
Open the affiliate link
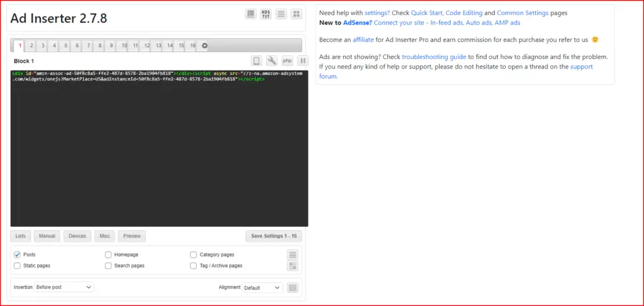(x=363, y=40)
